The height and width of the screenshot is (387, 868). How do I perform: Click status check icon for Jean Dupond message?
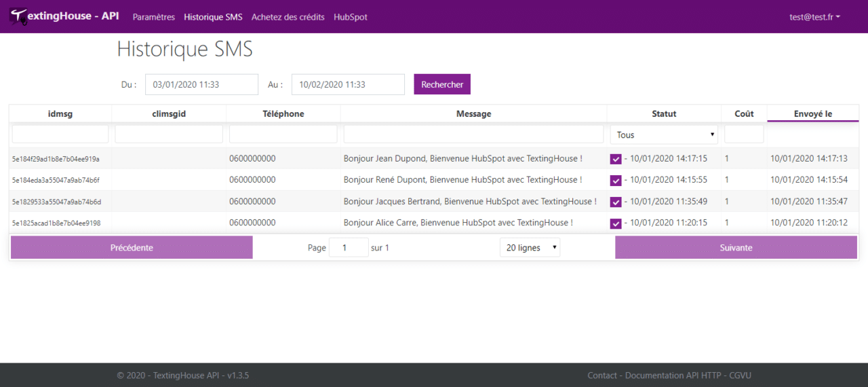pyautogui.click(x=616, y=159)
